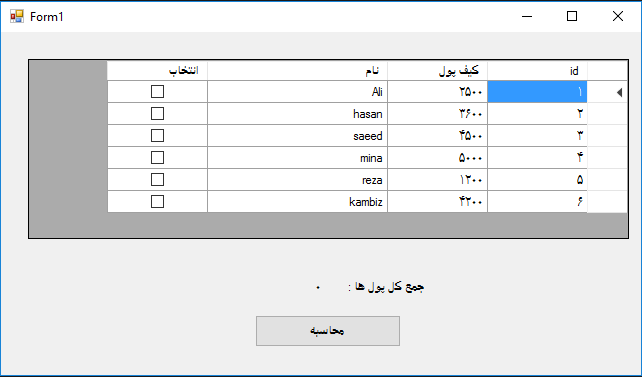Minimize the Form1 window
The image size is (642, 377).
coord(527,16)
